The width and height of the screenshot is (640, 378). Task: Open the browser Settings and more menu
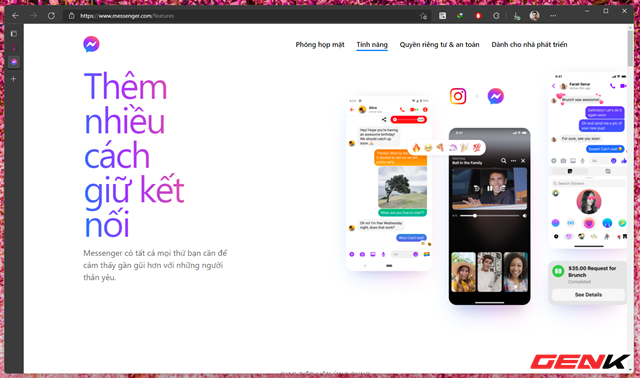553,16
